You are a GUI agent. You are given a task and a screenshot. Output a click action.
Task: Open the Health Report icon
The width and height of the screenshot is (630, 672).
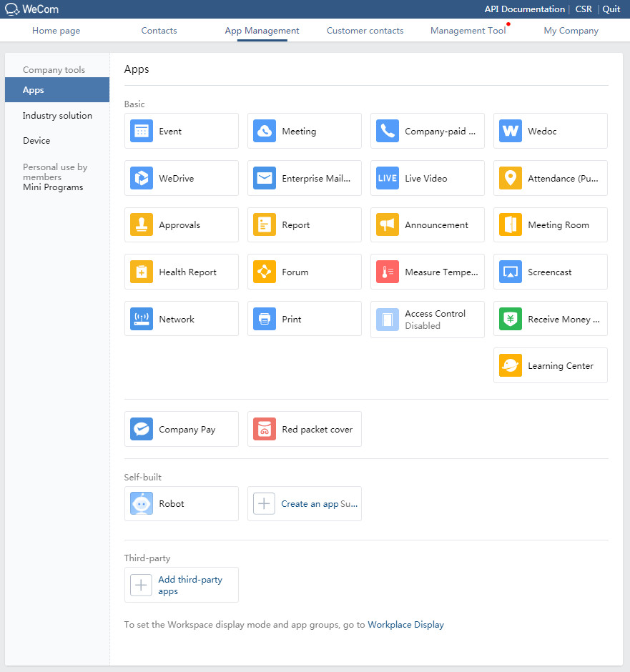142,272
